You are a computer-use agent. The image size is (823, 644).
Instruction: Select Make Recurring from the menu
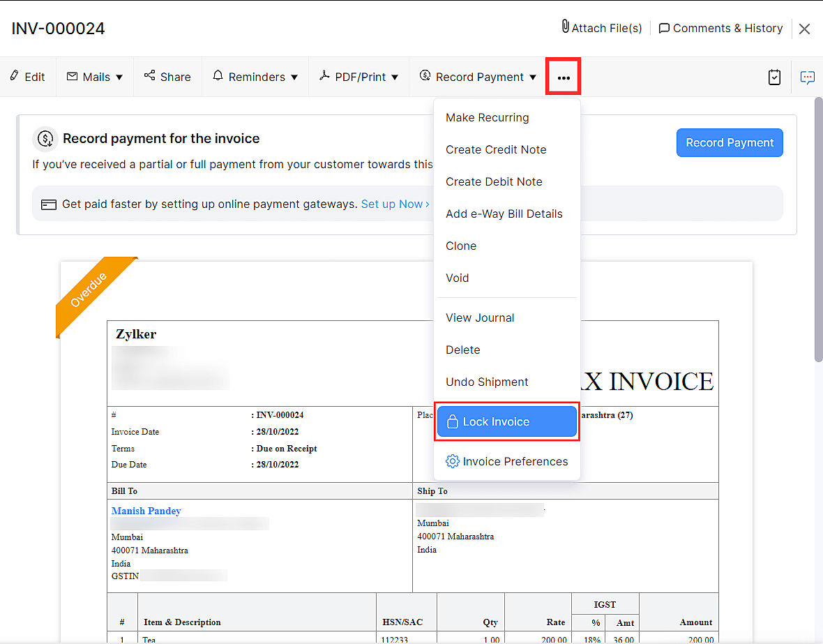point(487,117)
